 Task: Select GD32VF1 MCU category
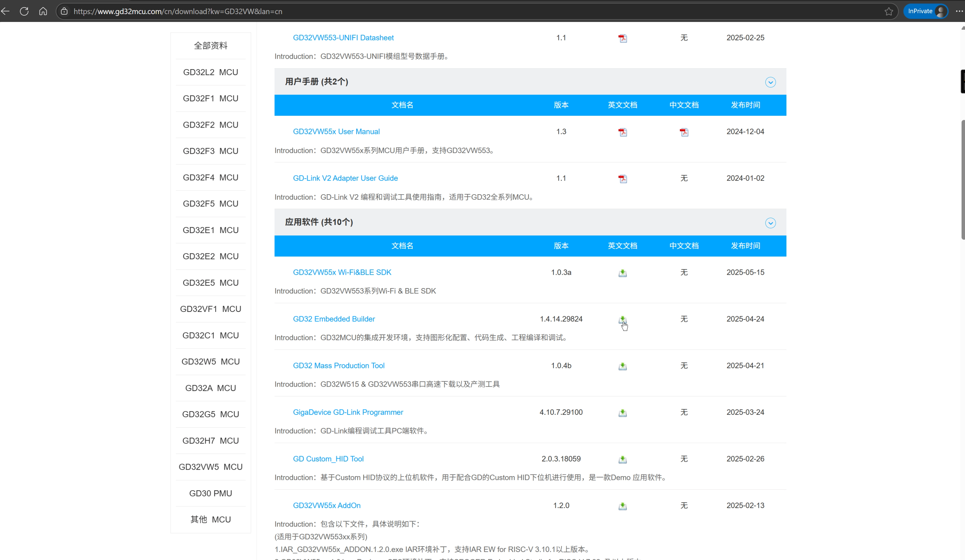211,309
